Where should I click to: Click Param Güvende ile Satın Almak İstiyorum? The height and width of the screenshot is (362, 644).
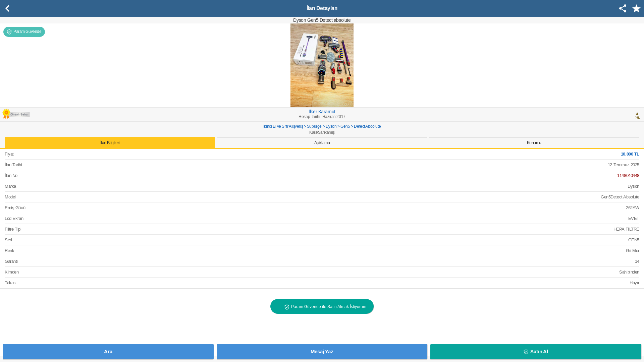[322, 306]
